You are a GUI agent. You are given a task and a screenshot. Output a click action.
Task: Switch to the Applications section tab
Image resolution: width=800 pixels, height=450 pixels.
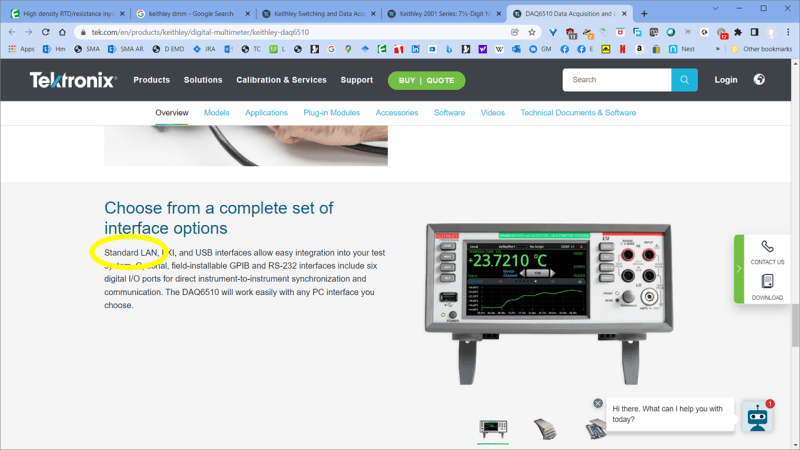click(266, 113)
